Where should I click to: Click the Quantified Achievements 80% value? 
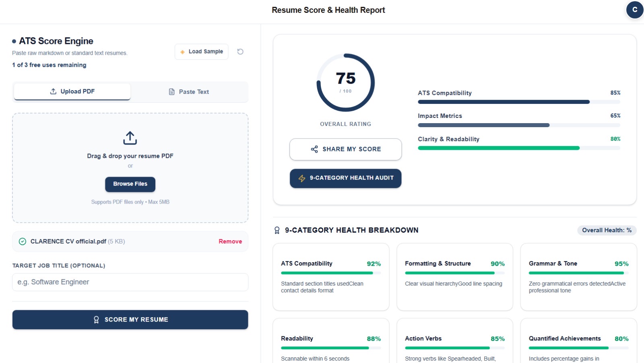pos(621,339)
